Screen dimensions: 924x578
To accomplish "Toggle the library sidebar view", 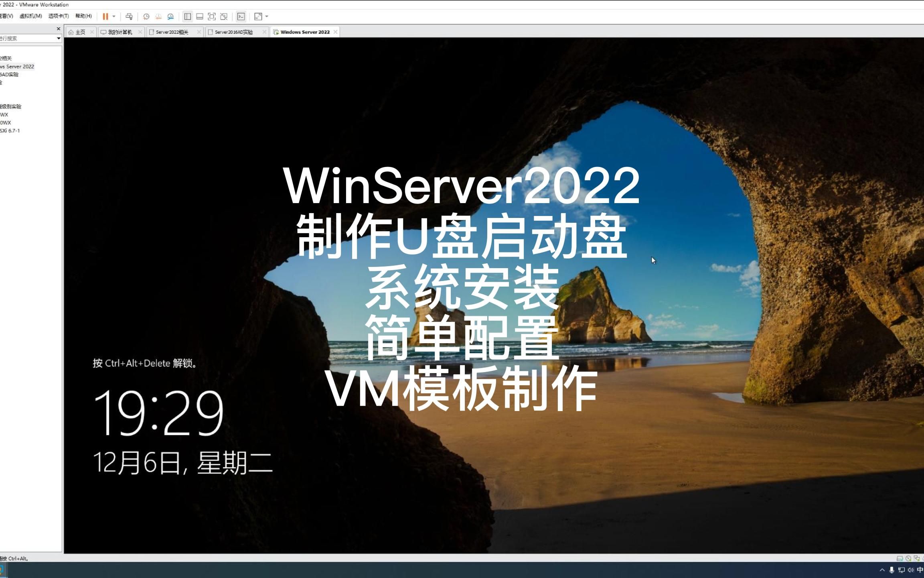I will (x=187, y=16).
